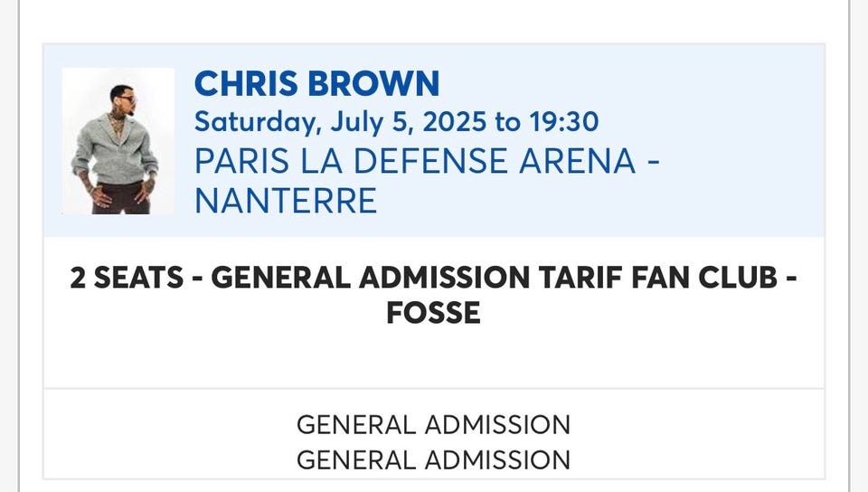Click the blank area beneath FOSSE heading
The width and height of the screenshot is (868, 492).
pyautogui.click(x=433, y=357)
